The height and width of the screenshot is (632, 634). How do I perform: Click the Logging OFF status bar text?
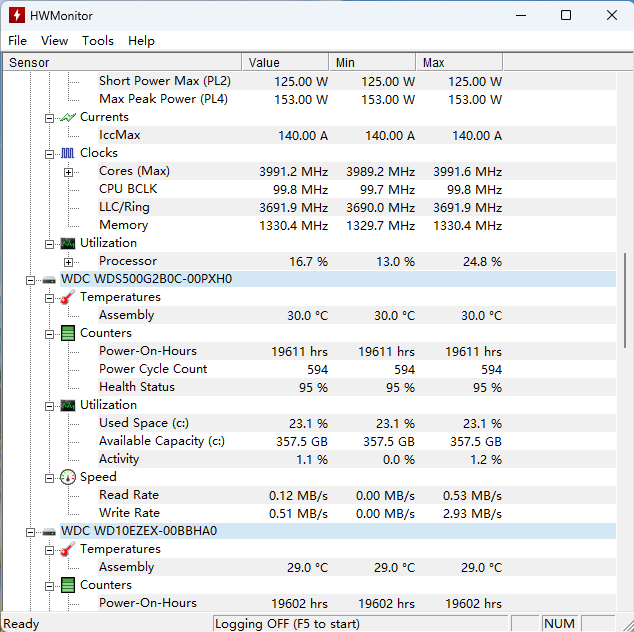click(x=287, y=624)
